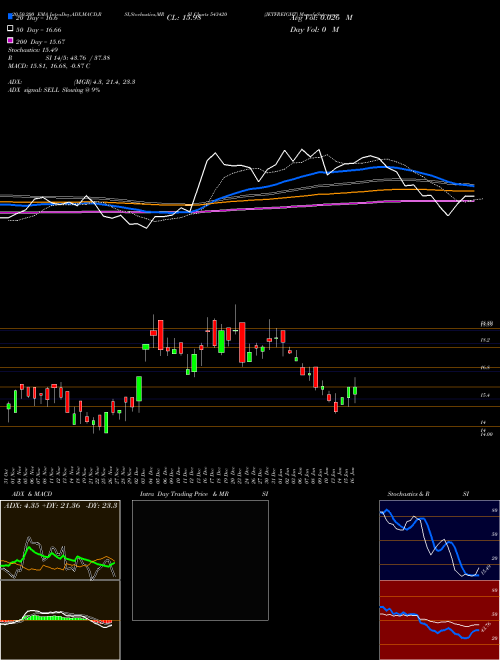Click the 'MACD: 15.81, 16.68, -0.87 C' readout
500x660 pixels.
[x=49, y=66]
